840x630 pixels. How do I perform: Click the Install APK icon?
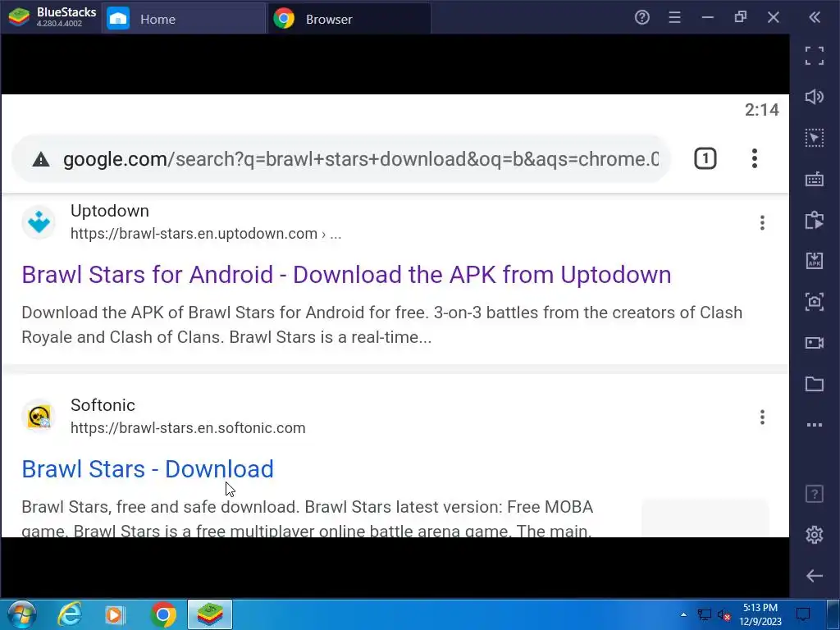click(815, 261)
